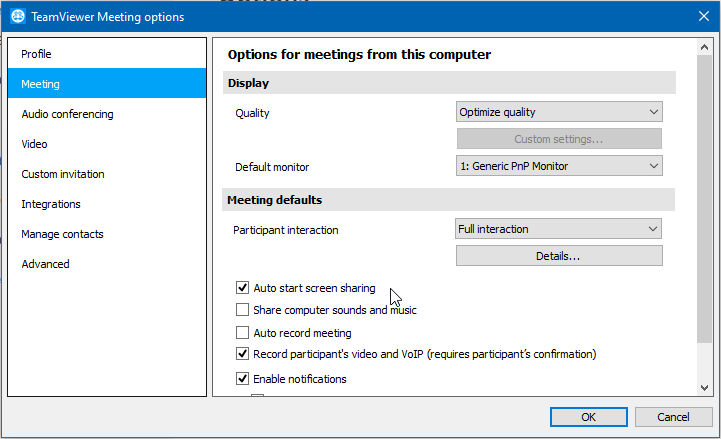Click the Quality label text
The image size is (721, 439).
pos(252,113)
